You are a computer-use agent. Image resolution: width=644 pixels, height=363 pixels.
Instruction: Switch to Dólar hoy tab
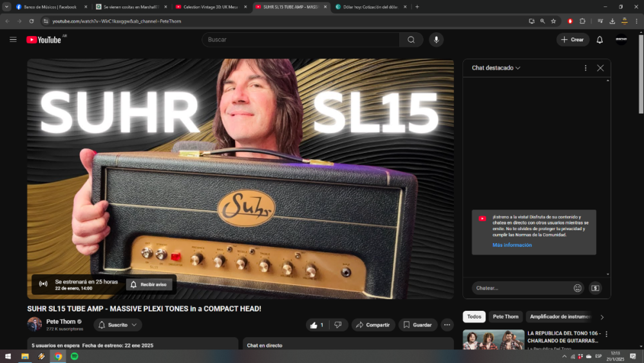[x=369, y=7]
